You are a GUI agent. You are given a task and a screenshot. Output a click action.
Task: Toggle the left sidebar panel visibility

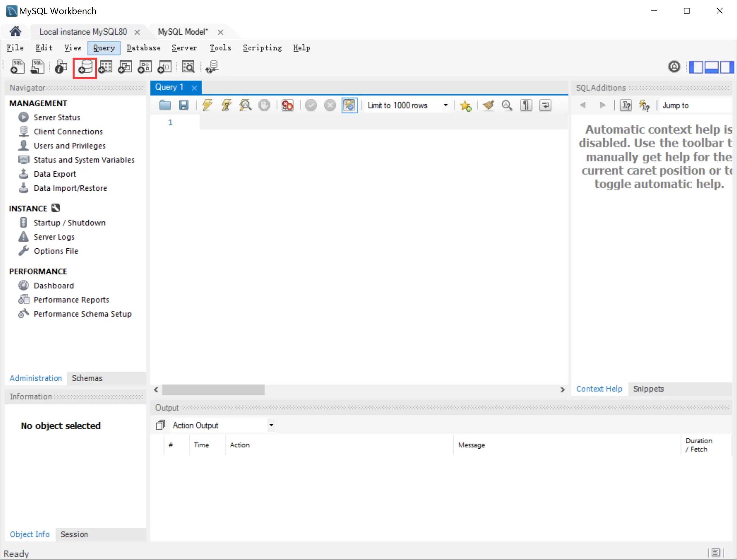pos(696,67)
